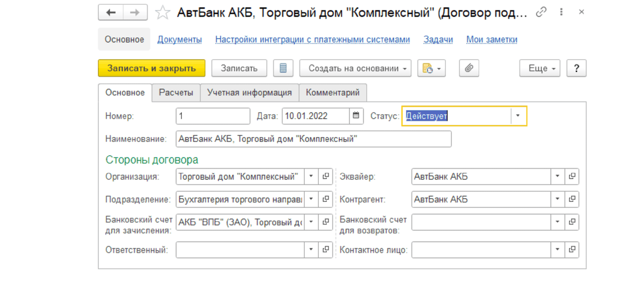Screen dimensions: 644x290
Task: Open Эквайер record via its open icon
Action: click(x=572, y=176)
